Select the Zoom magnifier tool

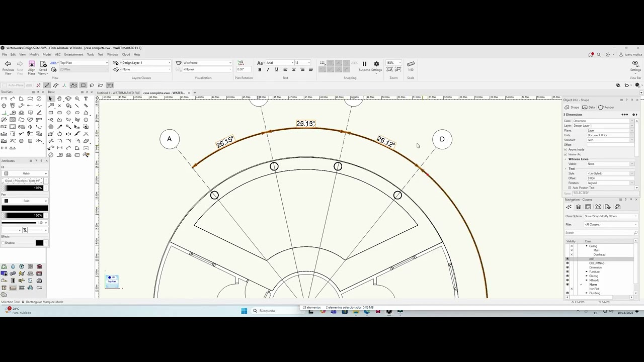coord(77,99)
